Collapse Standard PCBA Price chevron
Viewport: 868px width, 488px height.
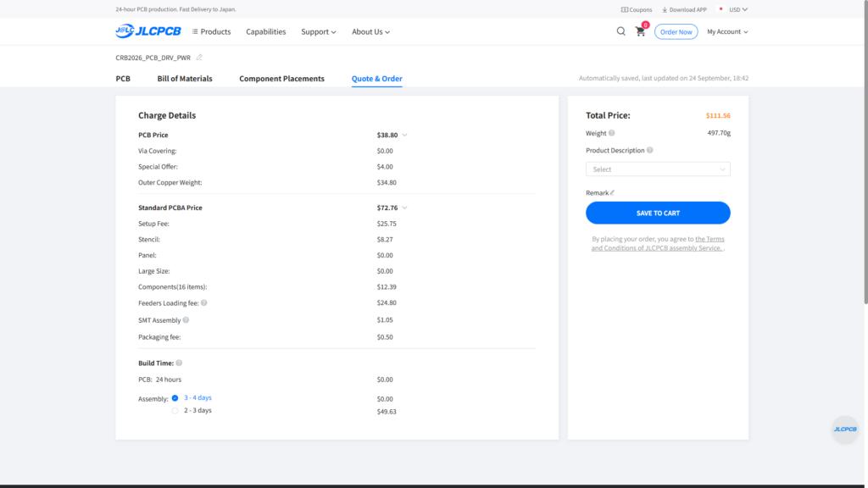pos(404,208)
